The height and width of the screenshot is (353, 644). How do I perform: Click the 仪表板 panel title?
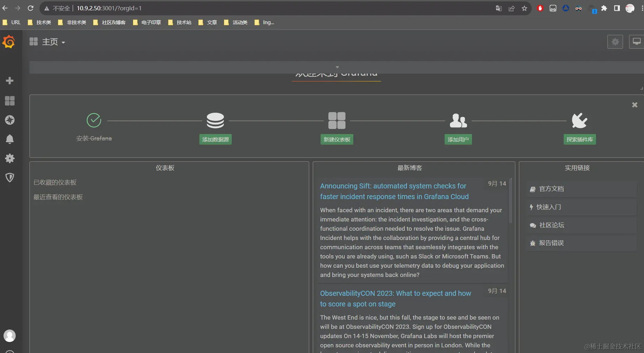pos(165,168)
